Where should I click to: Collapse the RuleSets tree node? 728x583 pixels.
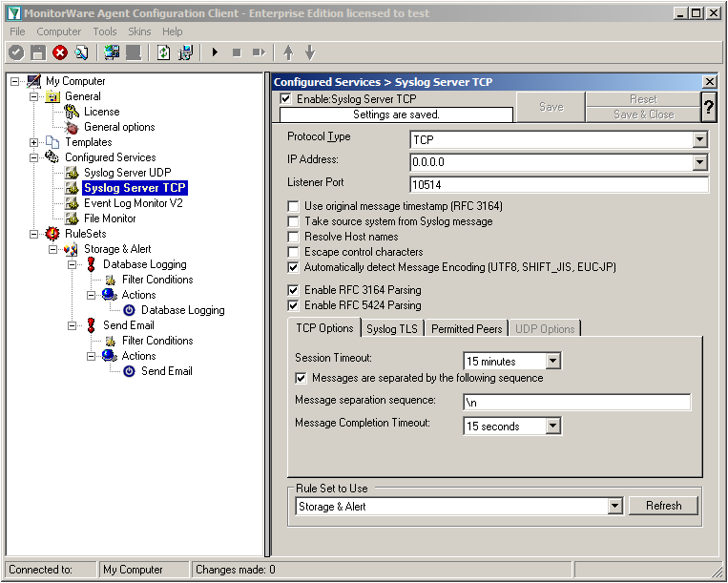34,234
